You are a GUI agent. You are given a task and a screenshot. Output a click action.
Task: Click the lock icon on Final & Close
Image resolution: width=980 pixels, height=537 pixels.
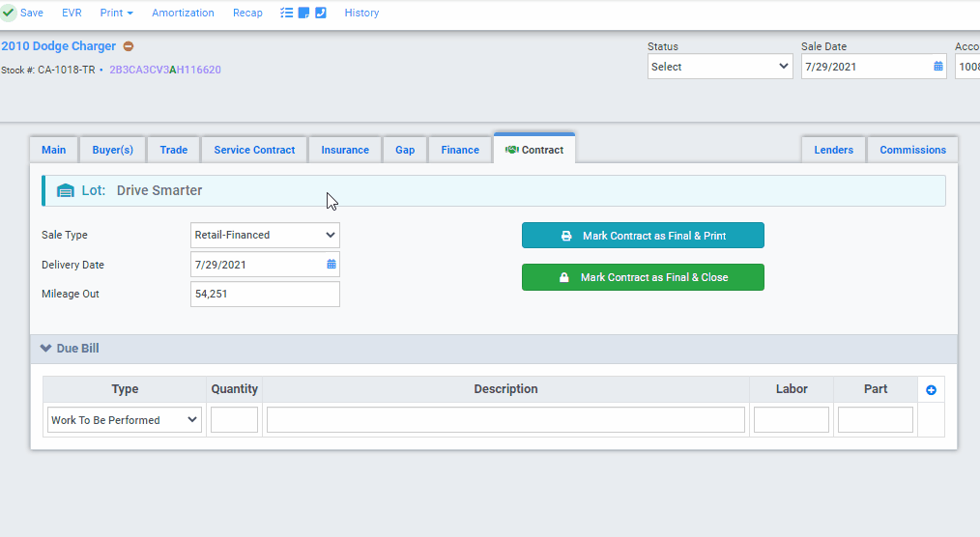pyautogui.click(x=563, y=277)
